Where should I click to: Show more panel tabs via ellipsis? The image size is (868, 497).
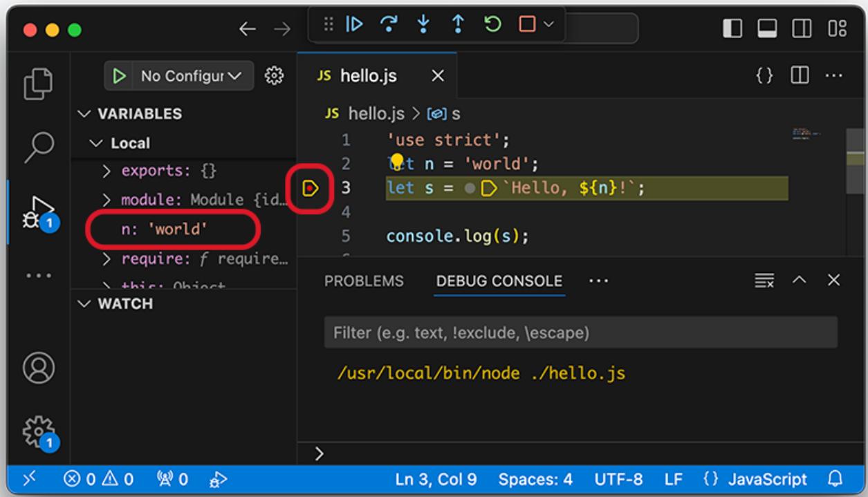coord(598,281)
